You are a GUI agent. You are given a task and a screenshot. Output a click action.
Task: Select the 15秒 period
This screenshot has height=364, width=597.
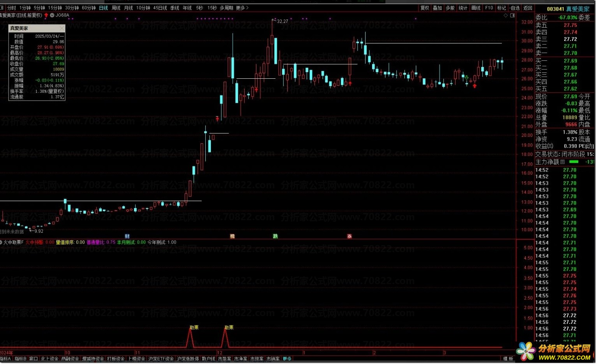coord(212,8)
